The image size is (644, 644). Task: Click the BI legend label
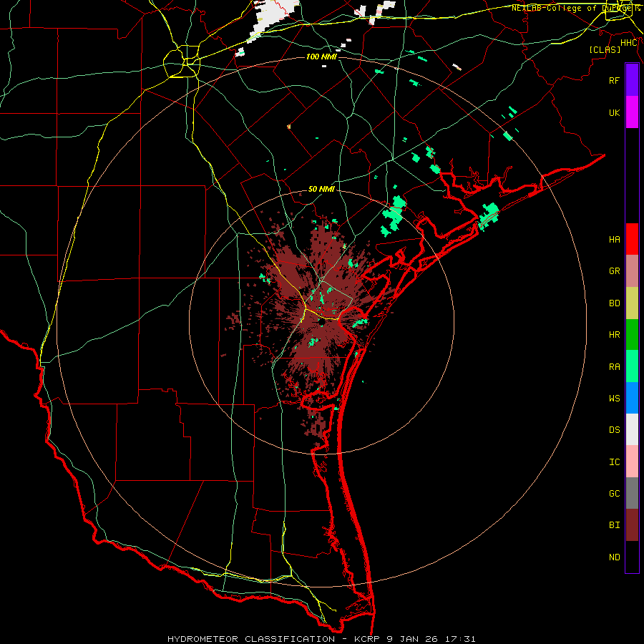point(614,525)
